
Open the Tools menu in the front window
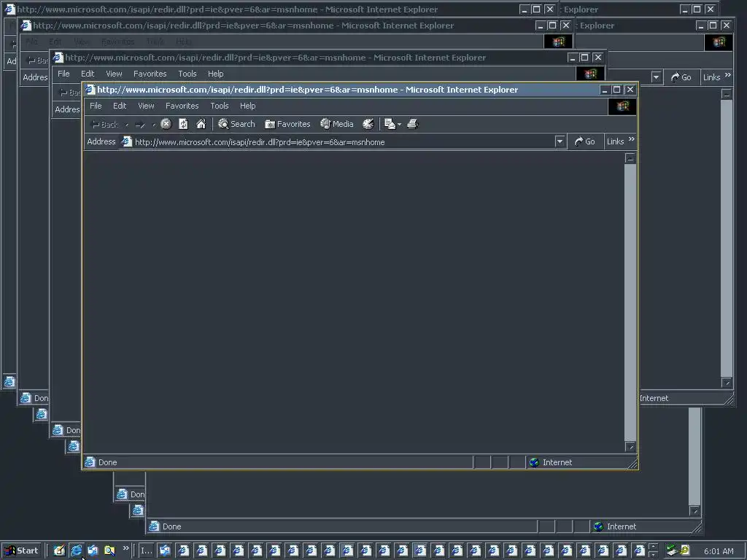click(220, 106)
